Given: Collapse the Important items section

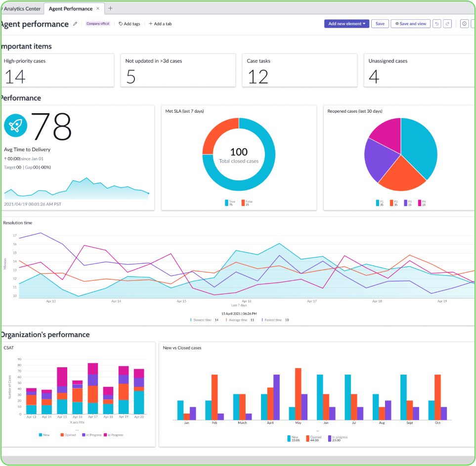Looking at the screenshot, I should click(26, 46).
